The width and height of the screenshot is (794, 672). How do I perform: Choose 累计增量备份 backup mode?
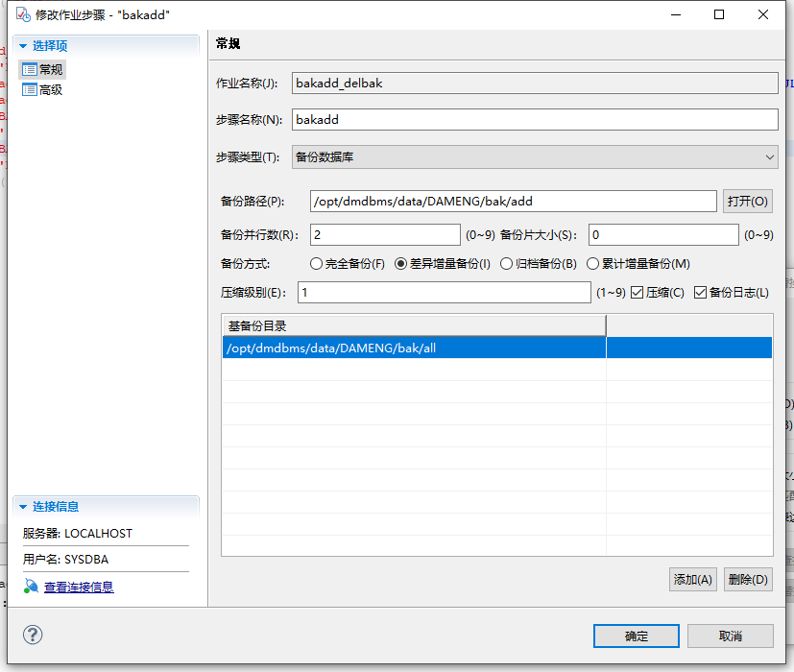pos(593,264)
